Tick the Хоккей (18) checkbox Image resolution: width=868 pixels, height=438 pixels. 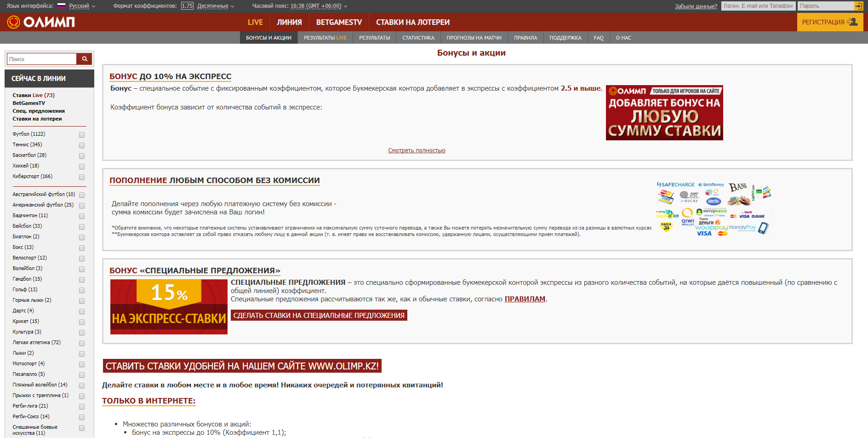(82, 167)
